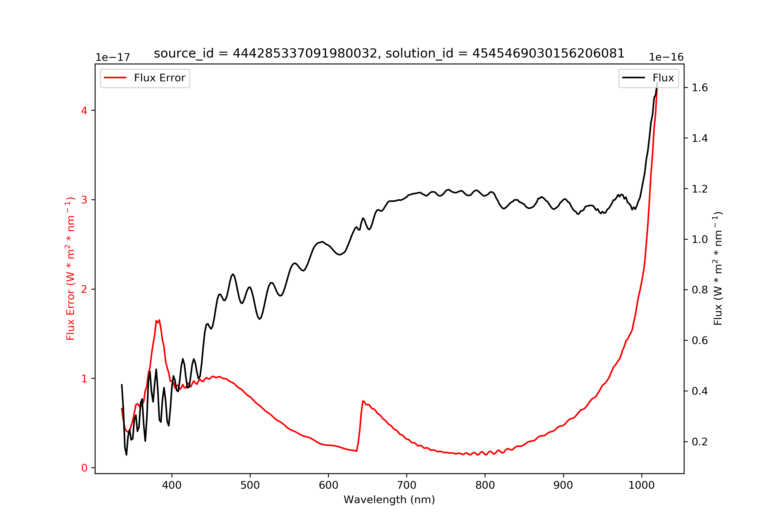Click the 700 tick on wavelength axis
The width and height of the screenshot is (760, 532).
coord(407,485)
